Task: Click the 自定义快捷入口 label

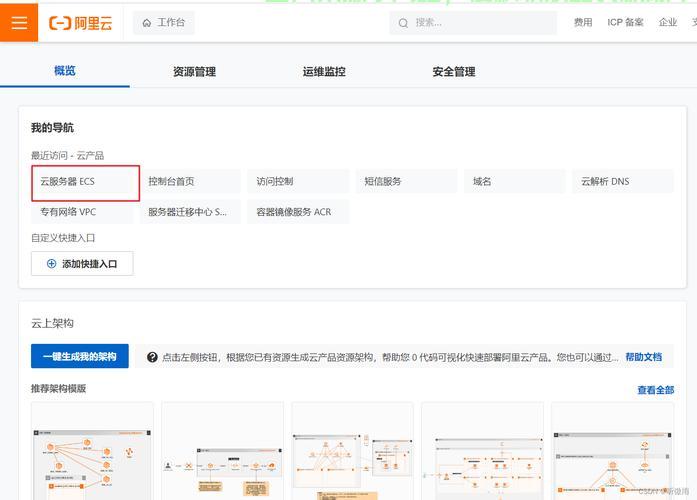Action: coord(63,238)
